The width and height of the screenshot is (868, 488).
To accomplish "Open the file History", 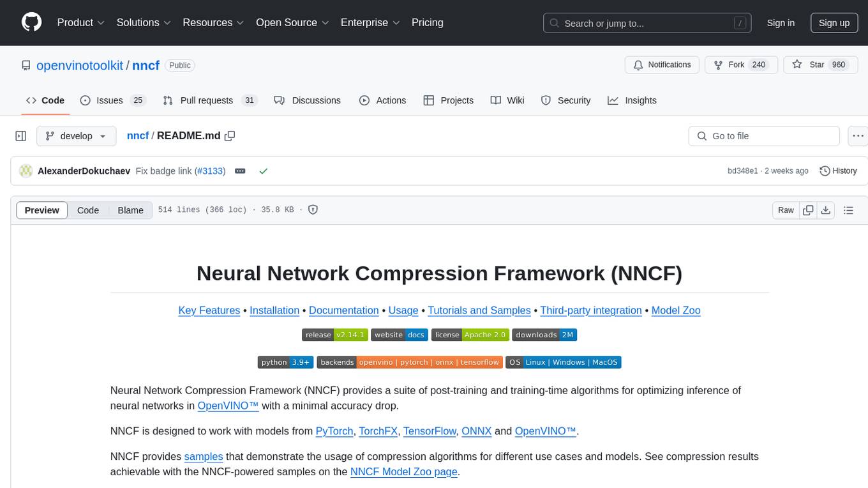I will click(x=838, y=171).
